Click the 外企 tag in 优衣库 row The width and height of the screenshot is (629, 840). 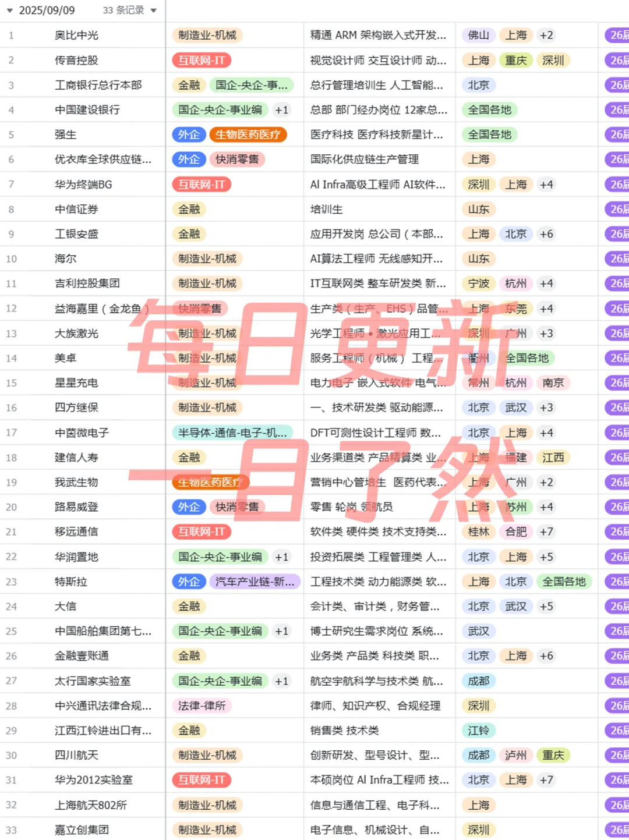(189, 160)
